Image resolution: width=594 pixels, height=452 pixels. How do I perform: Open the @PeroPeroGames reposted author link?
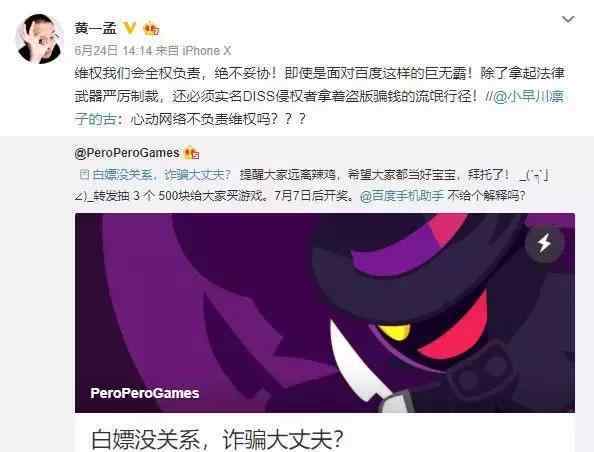tap(127, 153)
